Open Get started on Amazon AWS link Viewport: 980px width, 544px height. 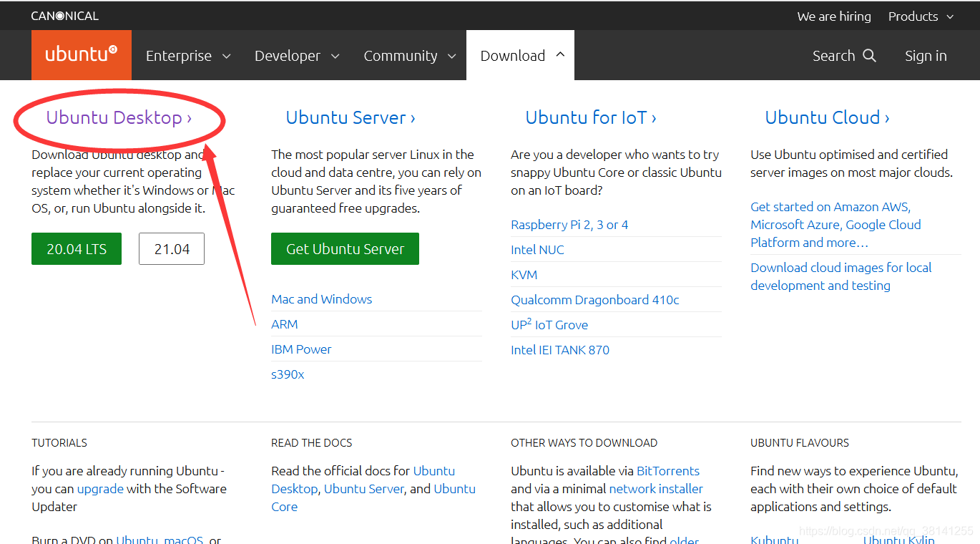click(x=836, y=225)
